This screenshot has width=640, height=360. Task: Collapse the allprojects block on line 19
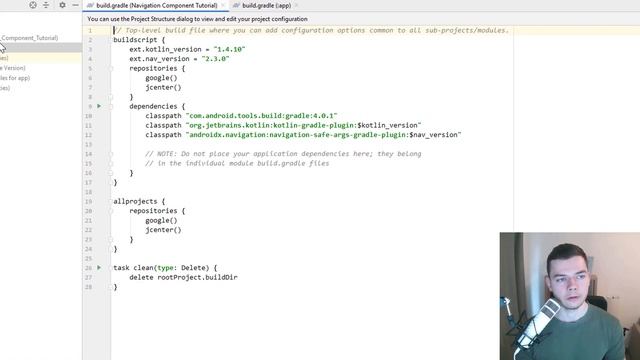pyautogui.click(x=111, y=202)
